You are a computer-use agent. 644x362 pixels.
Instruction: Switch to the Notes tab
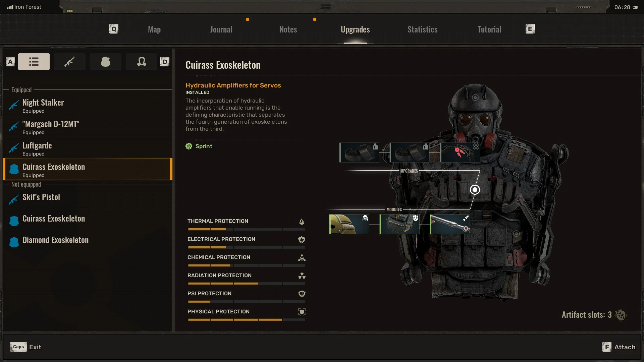click(x=288, y=29)
